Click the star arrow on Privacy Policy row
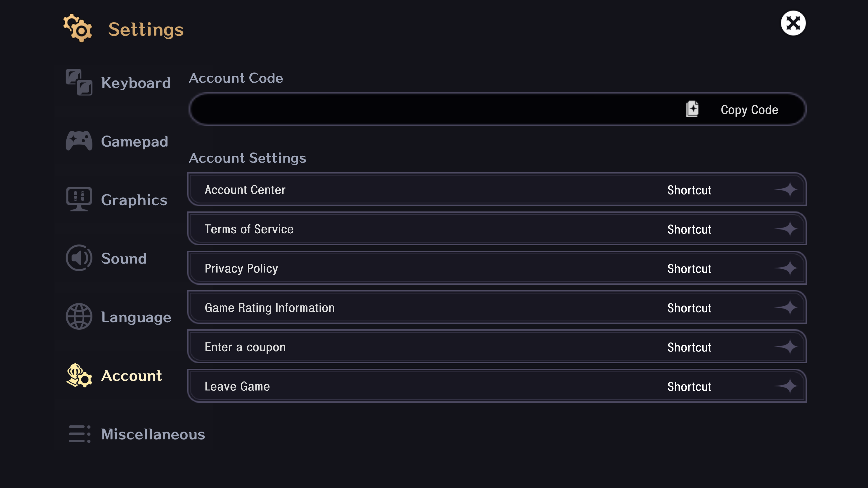The width and height of the screenshot is (868, 488). tap(786, 268)
